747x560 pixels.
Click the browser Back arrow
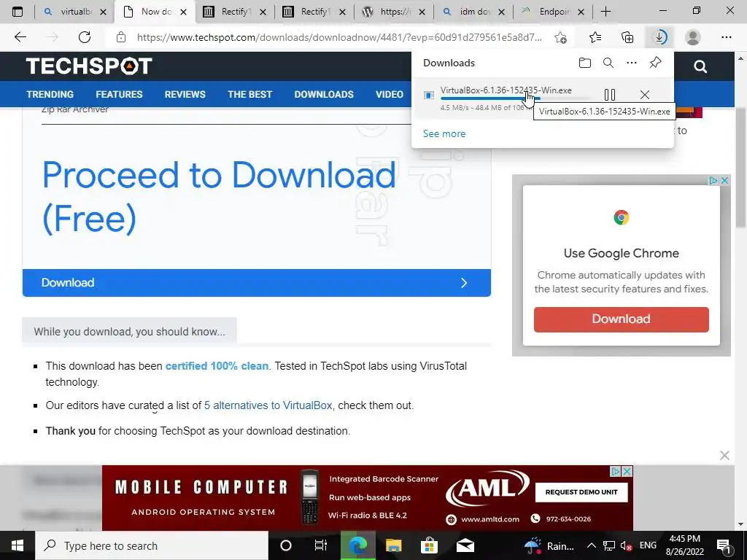click(x=20, y=37)
